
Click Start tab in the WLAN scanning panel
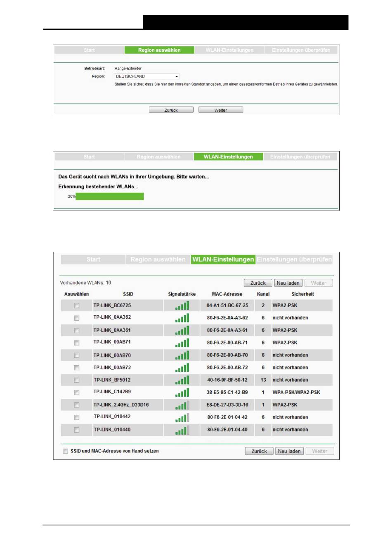pyautogui.click(x=89, y=157)
